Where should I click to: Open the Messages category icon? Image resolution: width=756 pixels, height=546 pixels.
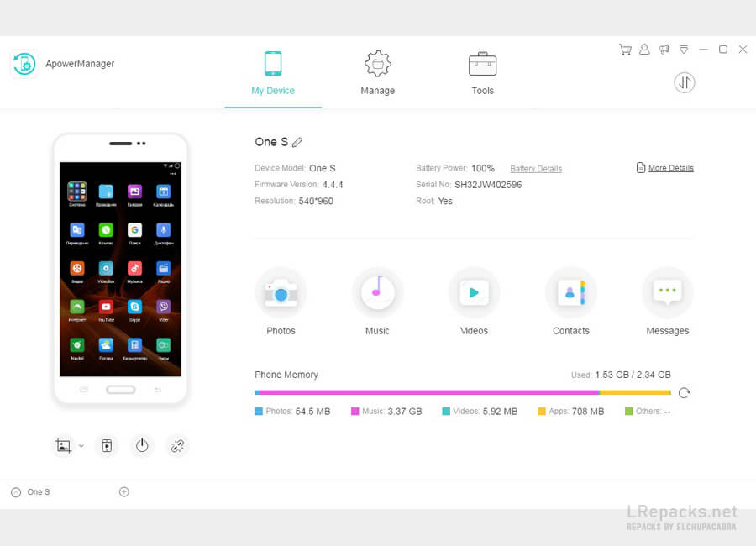click(x=667, y=292)
